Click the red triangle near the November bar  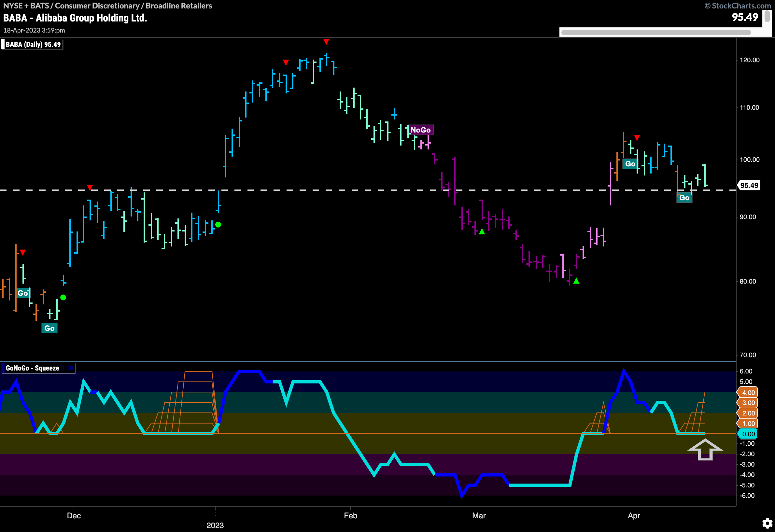click(23, 252)
